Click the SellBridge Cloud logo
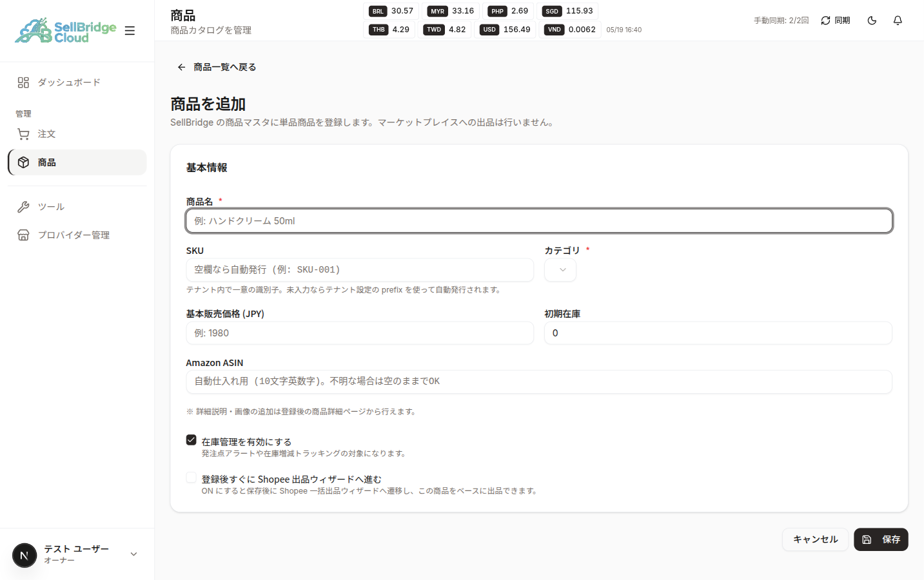Image resolution: width=924 pixels, height=580 pixels. (x=66, y=30)
